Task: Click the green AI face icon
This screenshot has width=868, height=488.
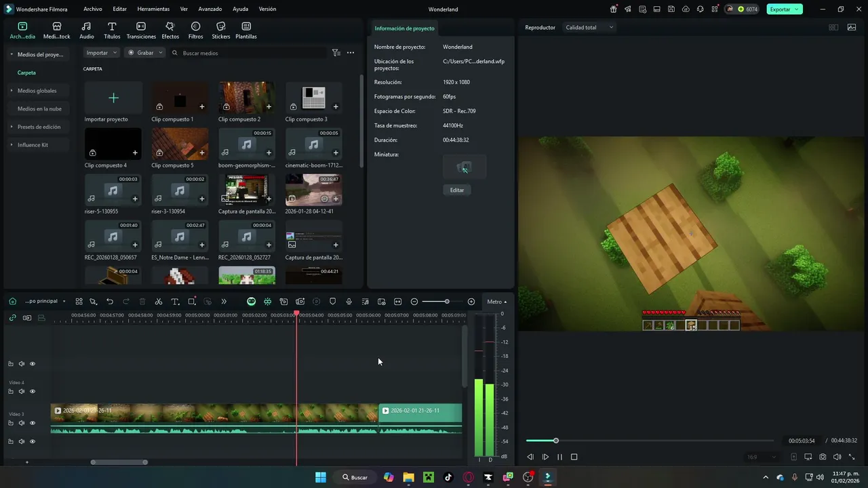Action: tap(251, 302)
